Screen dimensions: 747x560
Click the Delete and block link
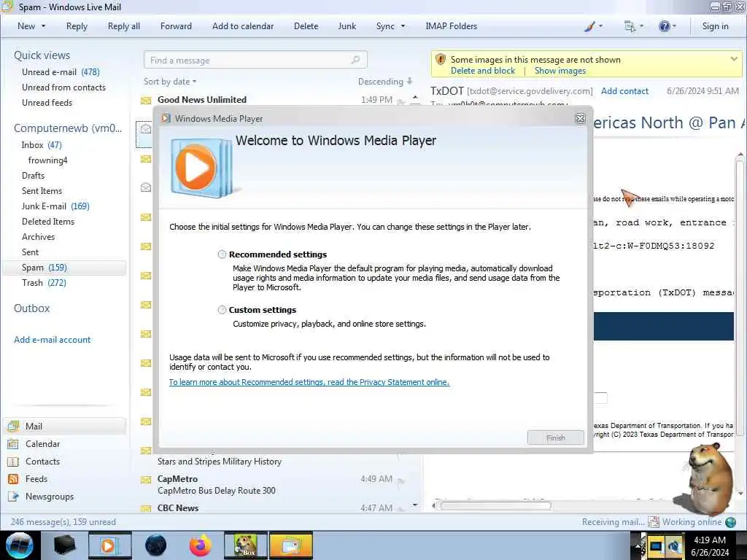[483, 71]
